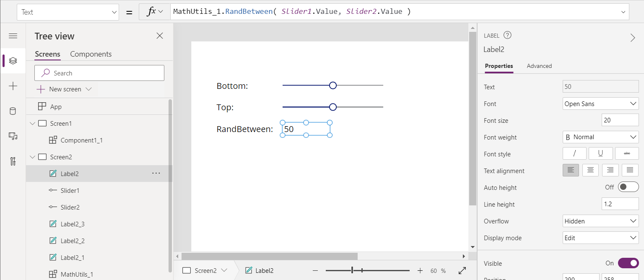Click the New screen button
This screenshot has height=280, width=644.
(64, 89)
